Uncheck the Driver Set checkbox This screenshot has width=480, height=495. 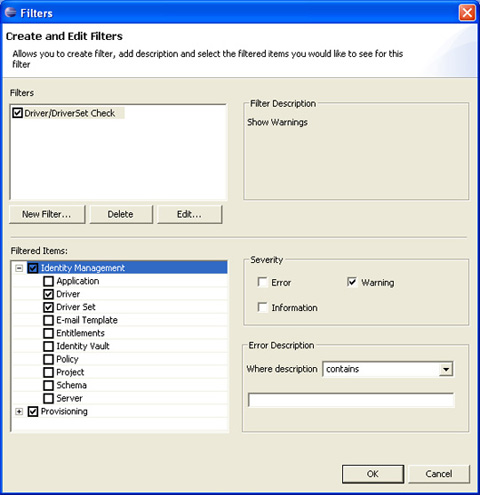pyautogui.click(x=48, y=307)
